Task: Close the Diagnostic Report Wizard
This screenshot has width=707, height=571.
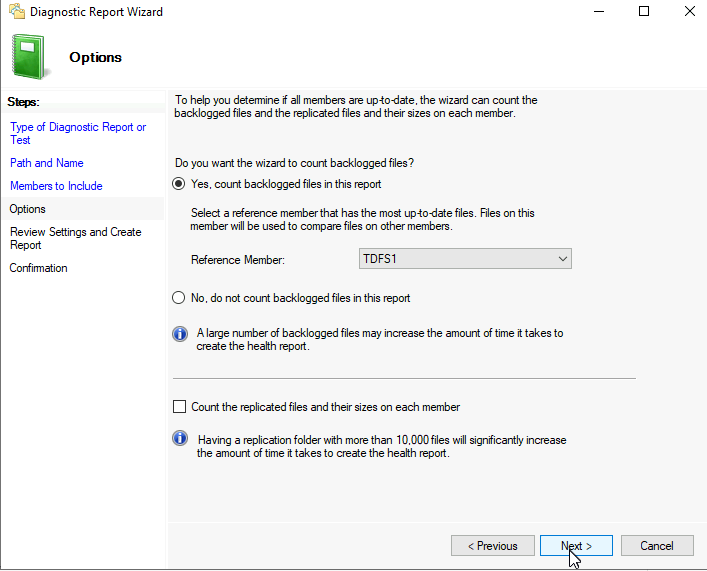Action: pyautogui.click(x=689, y=11)
